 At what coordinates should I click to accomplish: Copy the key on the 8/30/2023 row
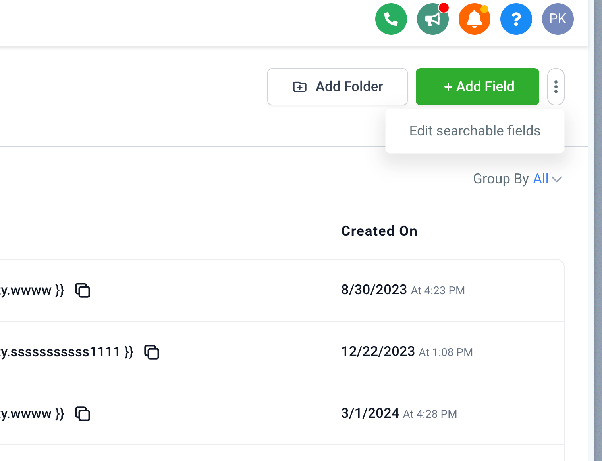coord(83,290)
